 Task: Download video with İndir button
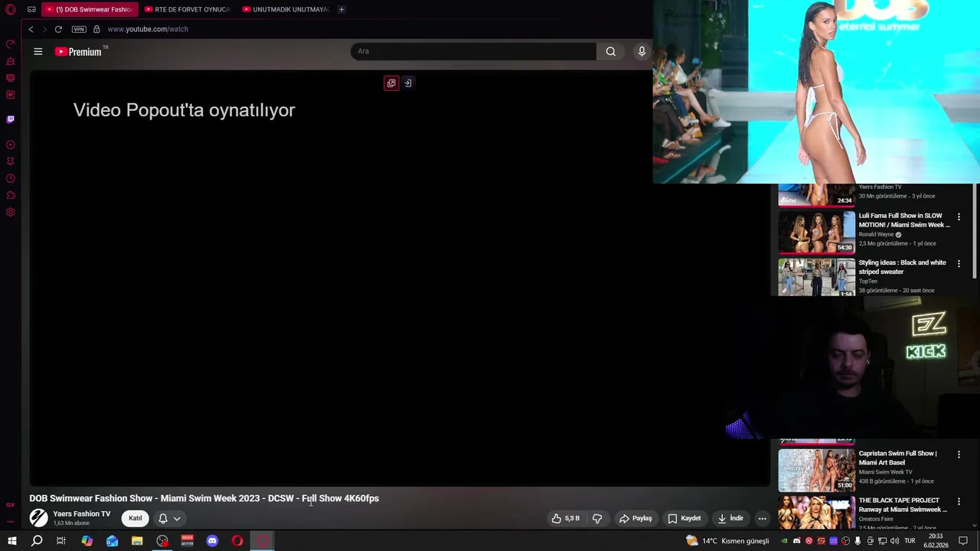click(x=730, y=518)
